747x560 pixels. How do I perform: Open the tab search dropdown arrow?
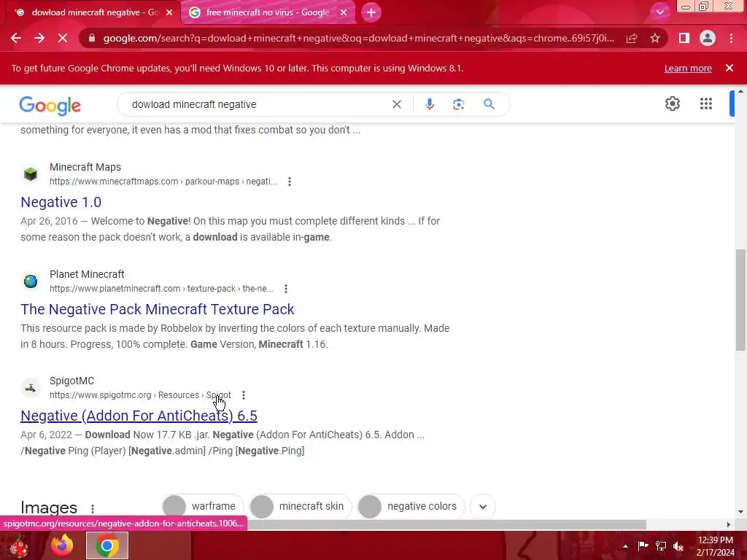pos(659,12)
